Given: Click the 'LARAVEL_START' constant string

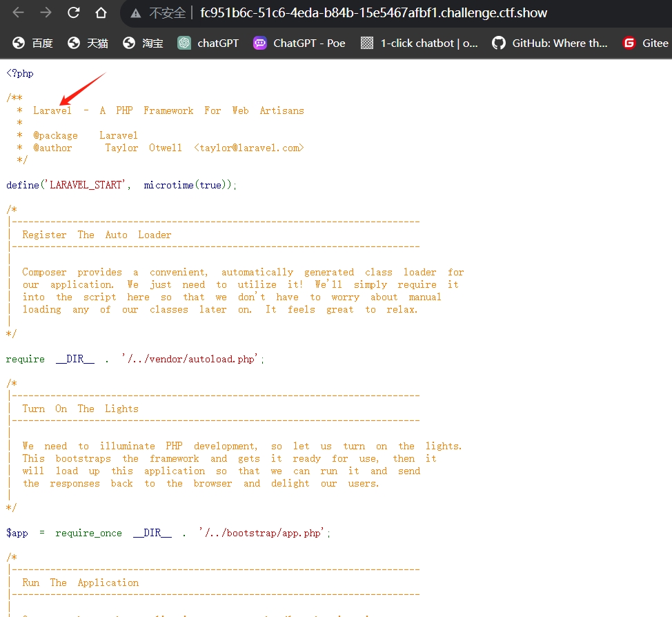Looking at the screenshot, I should pyautogui.click(x=86, y=185).
